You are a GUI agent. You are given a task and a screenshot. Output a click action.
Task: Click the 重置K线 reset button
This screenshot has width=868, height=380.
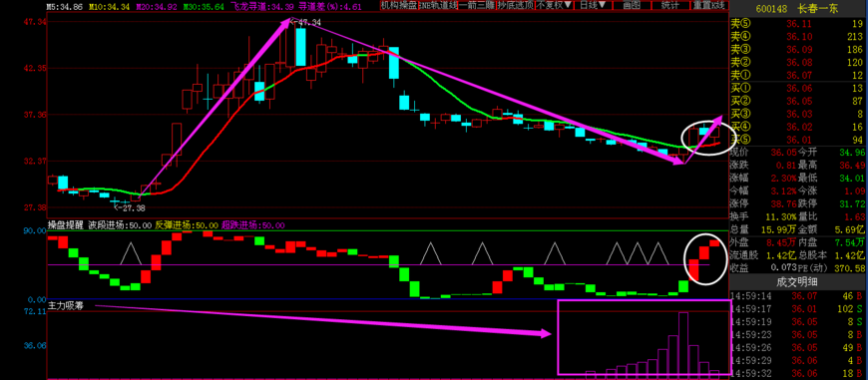(x=709, y=6)
